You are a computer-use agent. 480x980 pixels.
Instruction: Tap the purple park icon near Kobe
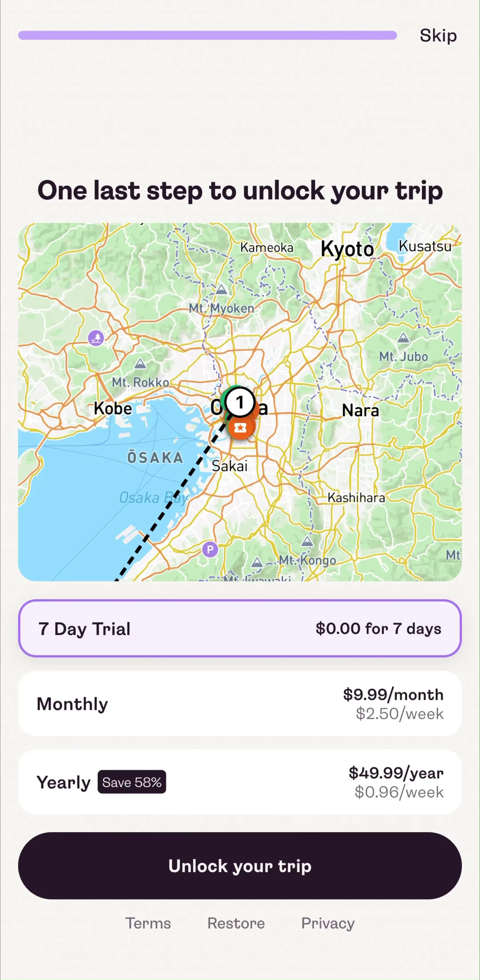click(96, 338)
